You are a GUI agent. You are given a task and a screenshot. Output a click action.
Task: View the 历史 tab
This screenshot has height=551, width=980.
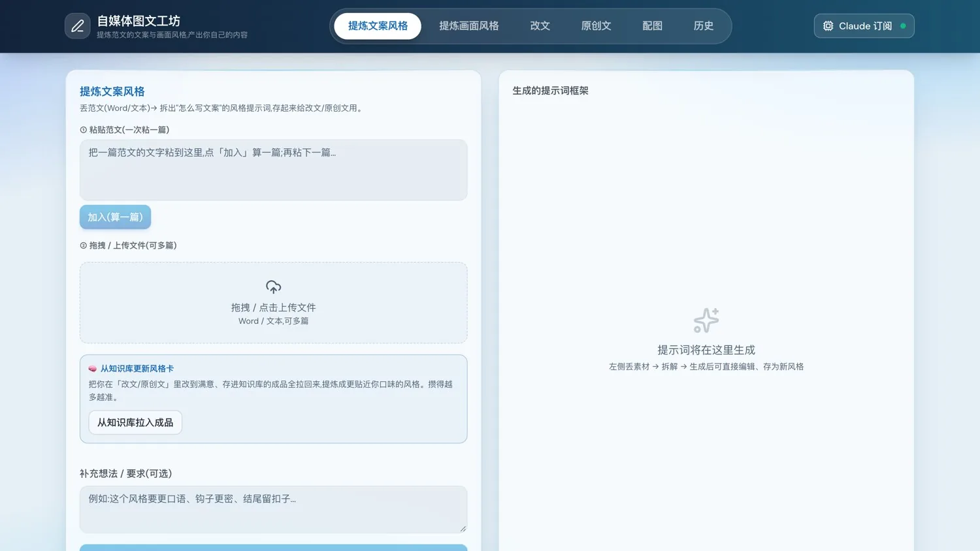click(x=704, y=26)
